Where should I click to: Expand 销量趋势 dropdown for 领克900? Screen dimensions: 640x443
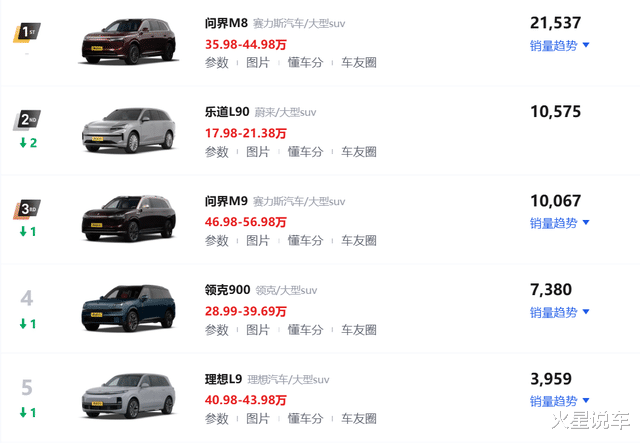pyautogui.click(x=559, y=312)
